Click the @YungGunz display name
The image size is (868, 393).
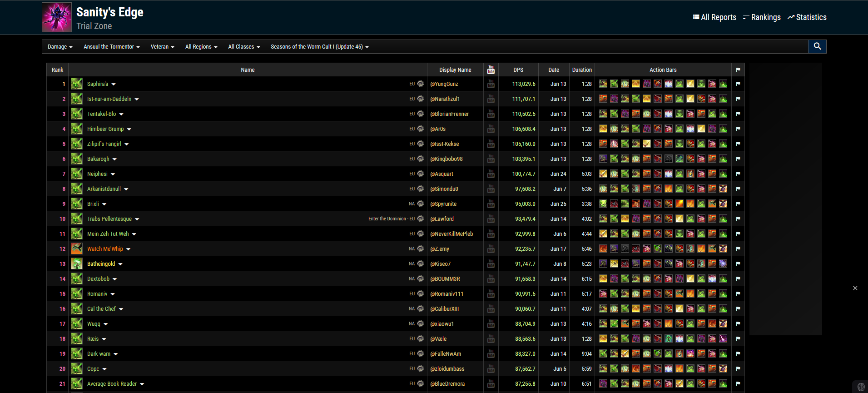point(444,84)
